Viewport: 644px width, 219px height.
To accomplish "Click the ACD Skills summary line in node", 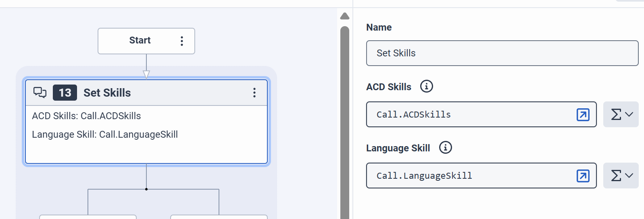I will click(87, 116).
